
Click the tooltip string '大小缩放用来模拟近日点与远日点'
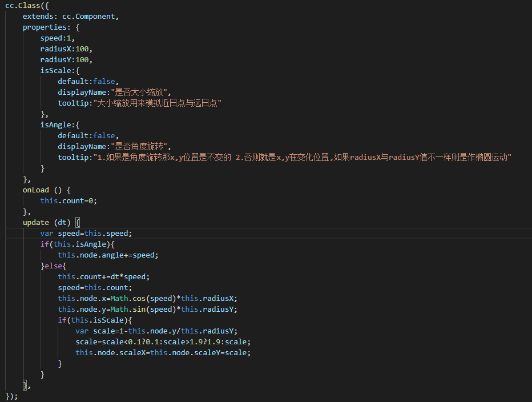tap(158, 103)
